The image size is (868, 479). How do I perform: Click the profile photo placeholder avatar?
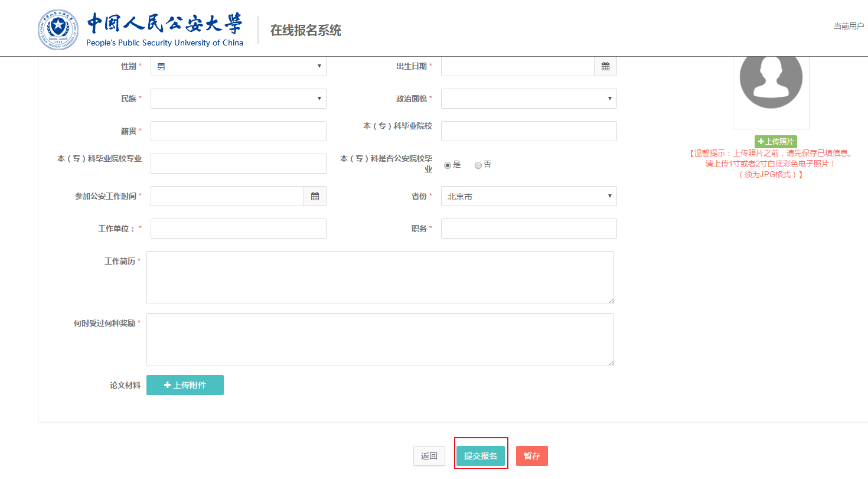(x=771, y=80)
